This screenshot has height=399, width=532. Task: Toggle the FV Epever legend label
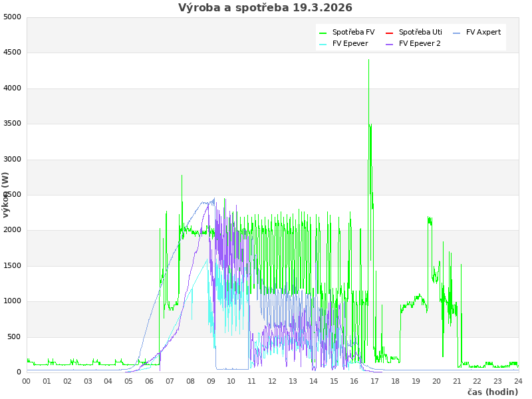(350, 43)
